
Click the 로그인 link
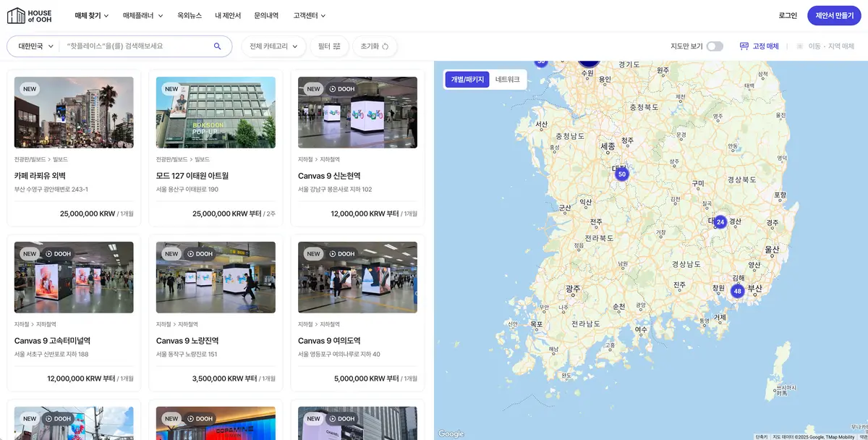788,14
